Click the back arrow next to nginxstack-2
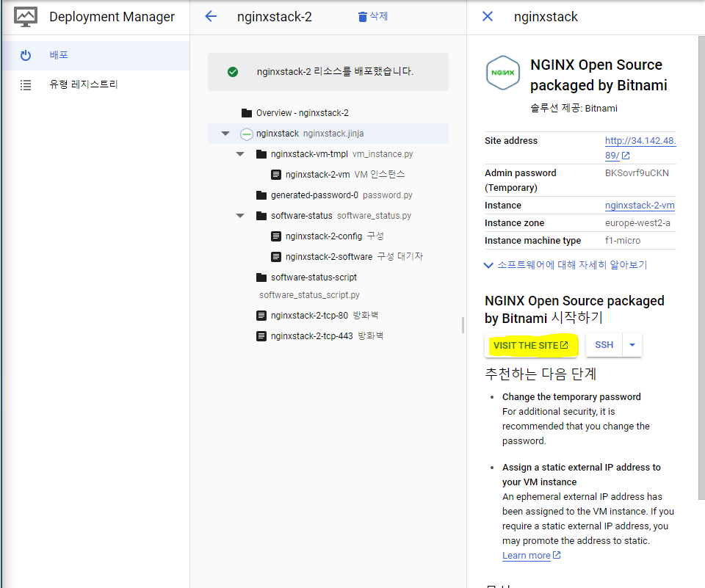Screen dimensions: 705x588 pos(211,17)
